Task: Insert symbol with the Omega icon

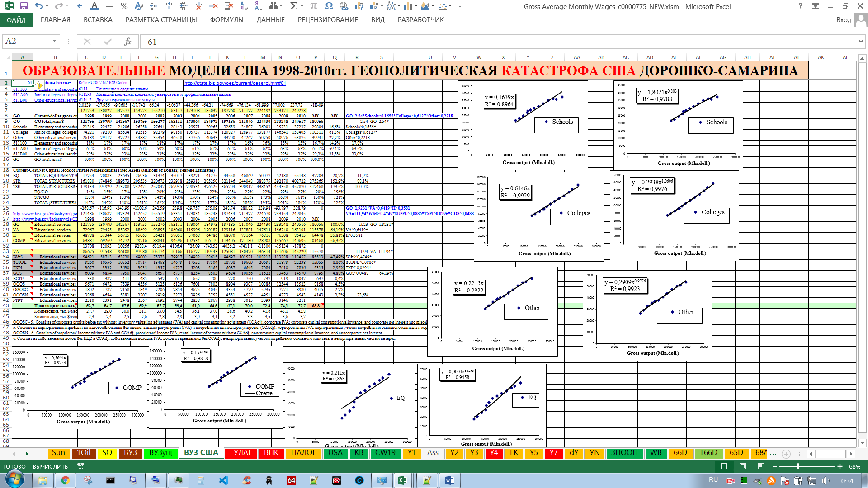Action: (x=329, y=6)
